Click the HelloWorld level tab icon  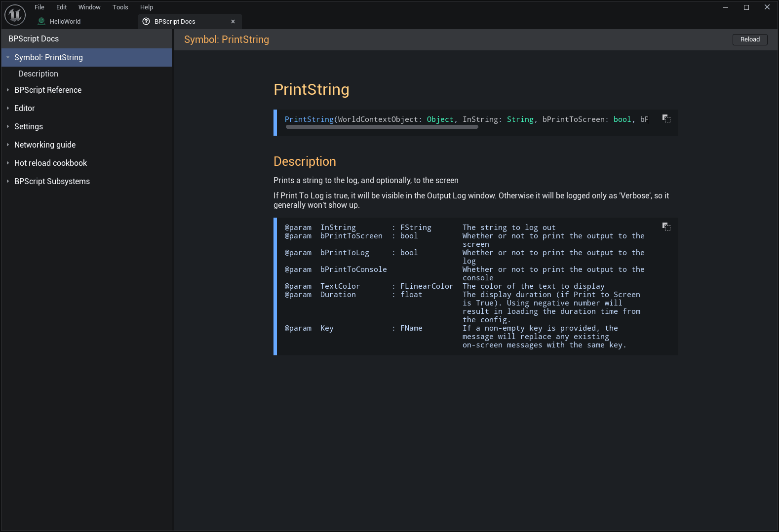[41, 21]
